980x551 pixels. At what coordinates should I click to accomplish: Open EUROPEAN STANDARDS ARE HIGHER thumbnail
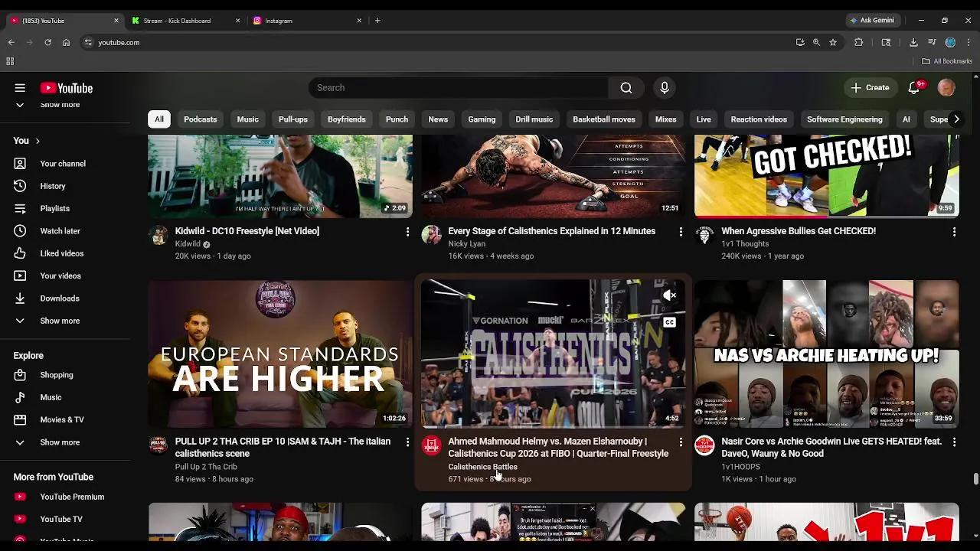pyautogui.click(x=280, y=354)
